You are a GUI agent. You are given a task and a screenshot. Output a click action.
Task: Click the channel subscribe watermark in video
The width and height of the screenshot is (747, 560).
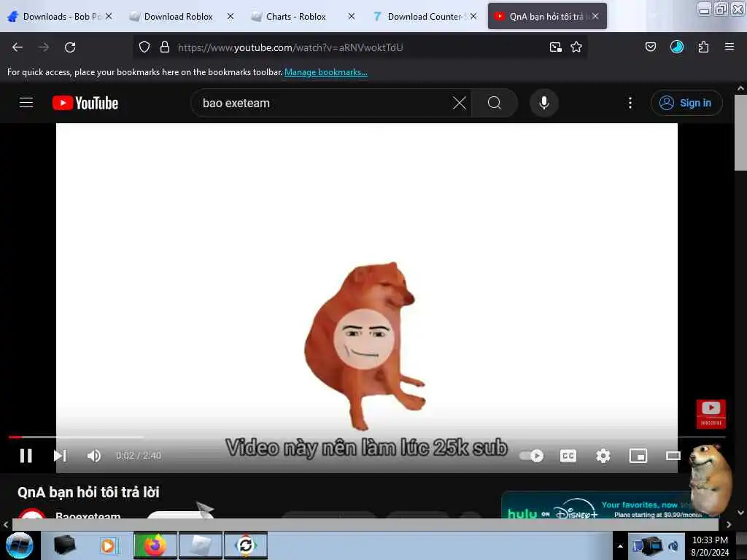pyautogui.click(x=711, y=414)
